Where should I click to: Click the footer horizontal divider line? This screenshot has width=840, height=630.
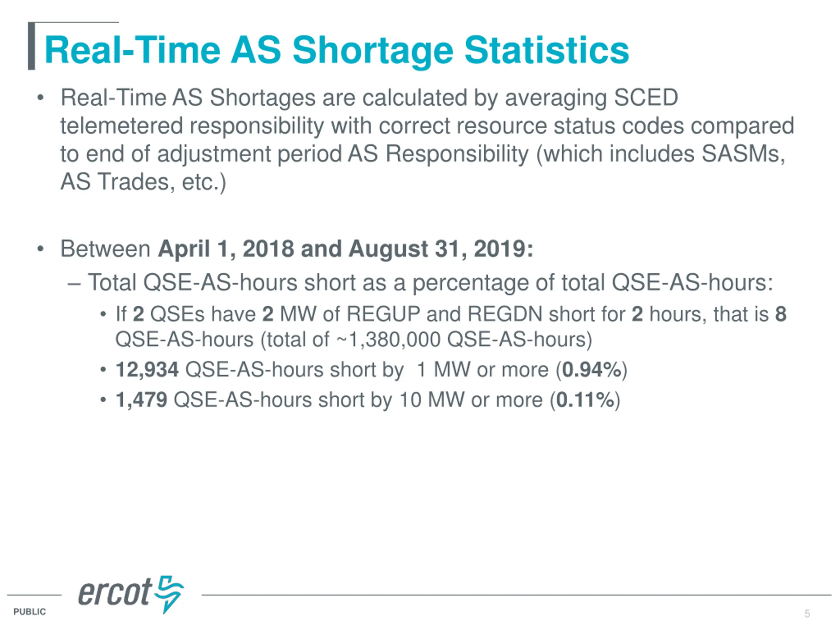tap(516, 595)
